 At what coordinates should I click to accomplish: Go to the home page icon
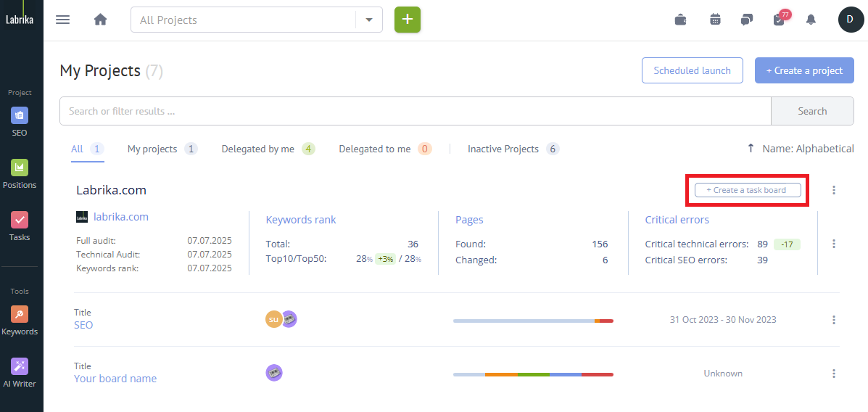click(100, 20)
